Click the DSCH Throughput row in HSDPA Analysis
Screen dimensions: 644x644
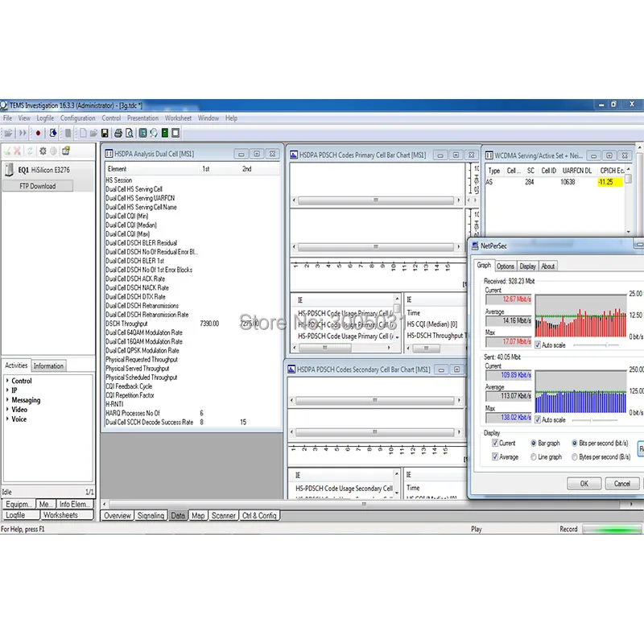pos(192,324)
